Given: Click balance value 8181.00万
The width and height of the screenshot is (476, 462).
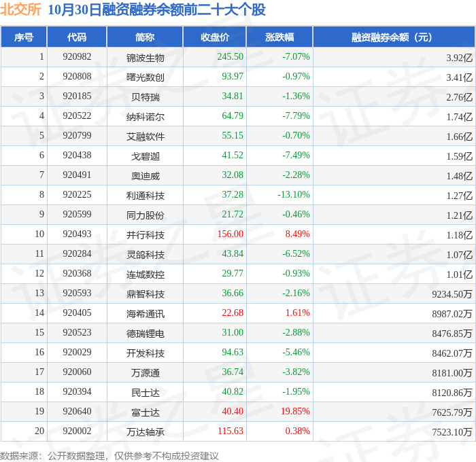Looking at the screenshot, I should click(x=452, y=373).
